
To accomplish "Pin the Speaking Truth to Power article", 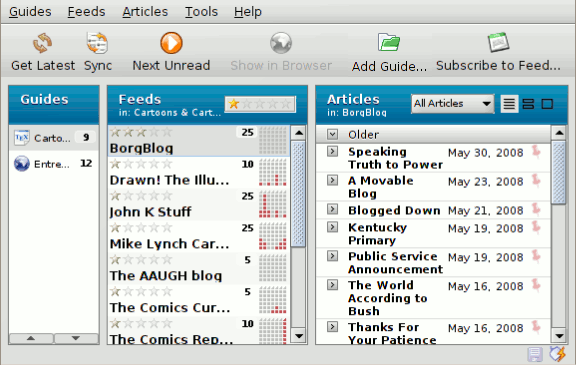I will [536, 151].
